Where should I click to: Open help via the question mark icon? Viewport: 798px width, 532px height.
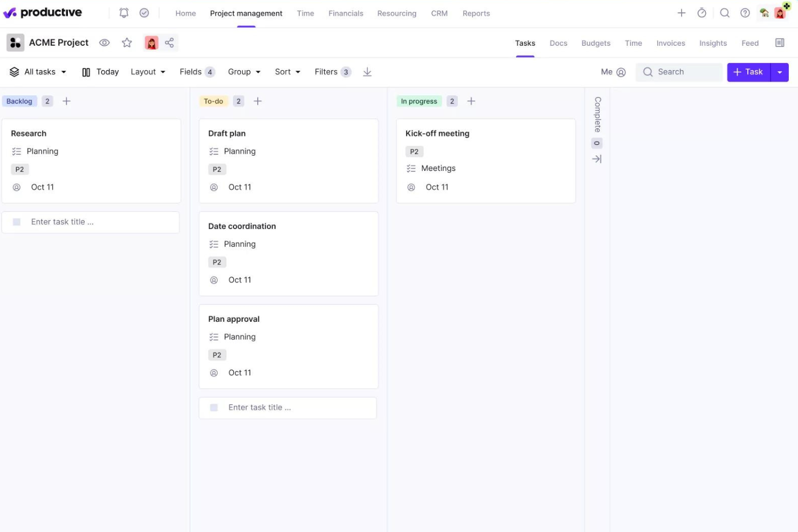coord(745,12)
